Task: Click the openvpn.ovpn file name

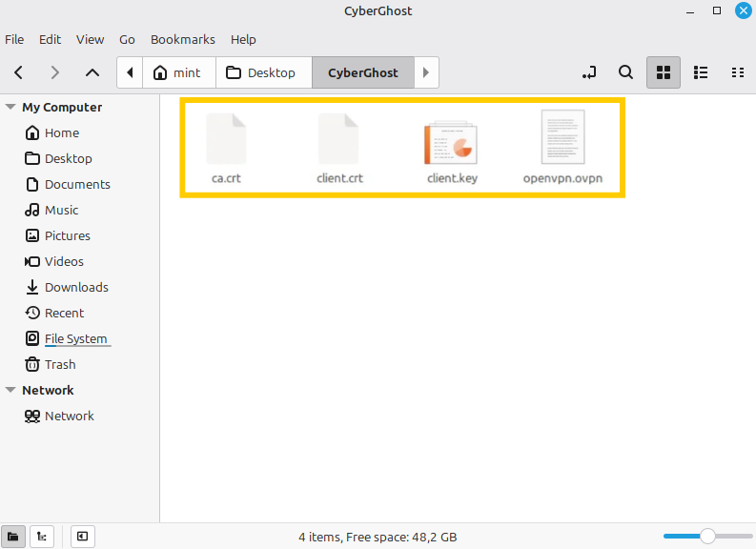Action: (562, 178)
